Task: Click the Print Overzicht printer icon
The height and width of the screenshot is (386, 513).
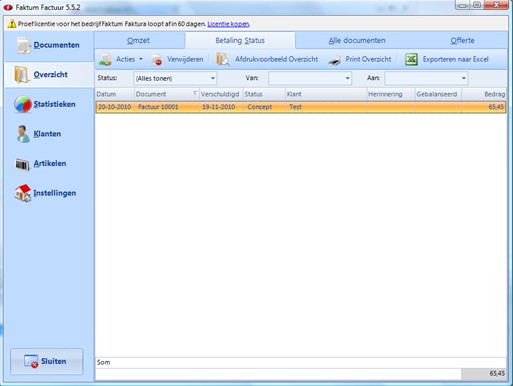Action: tap(334, 60)
